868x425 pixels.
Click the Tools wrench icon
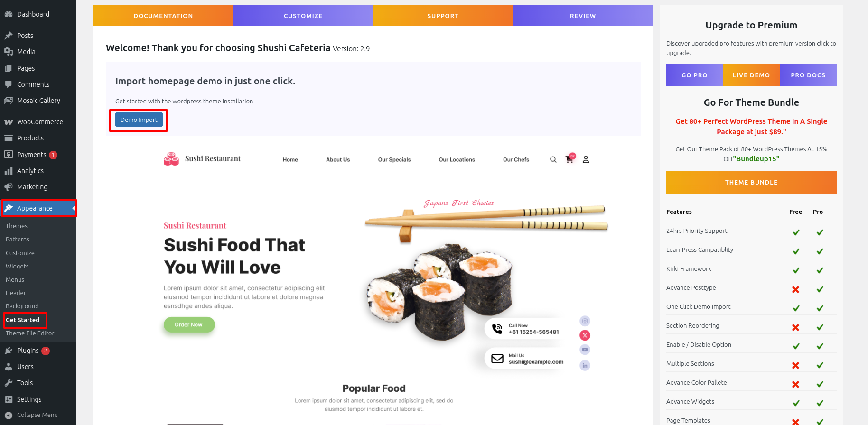pyautogui.click(x=9, y=383)
